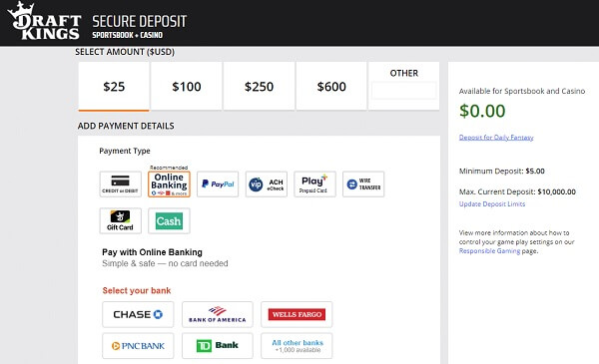This screenshot has width=599, height=364.
Task: Choose Bank of America
Action: pos(218,314)
